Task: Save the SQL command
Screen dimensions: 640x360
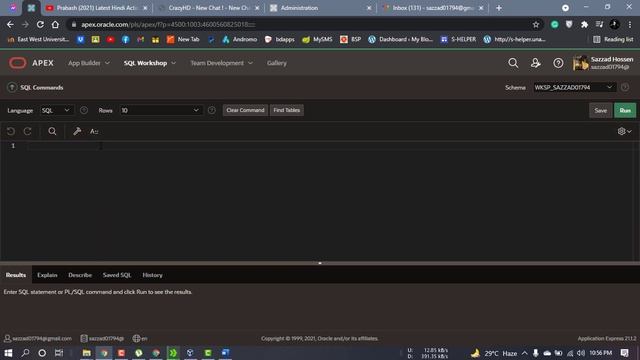Action: click(x=600, y=111)
